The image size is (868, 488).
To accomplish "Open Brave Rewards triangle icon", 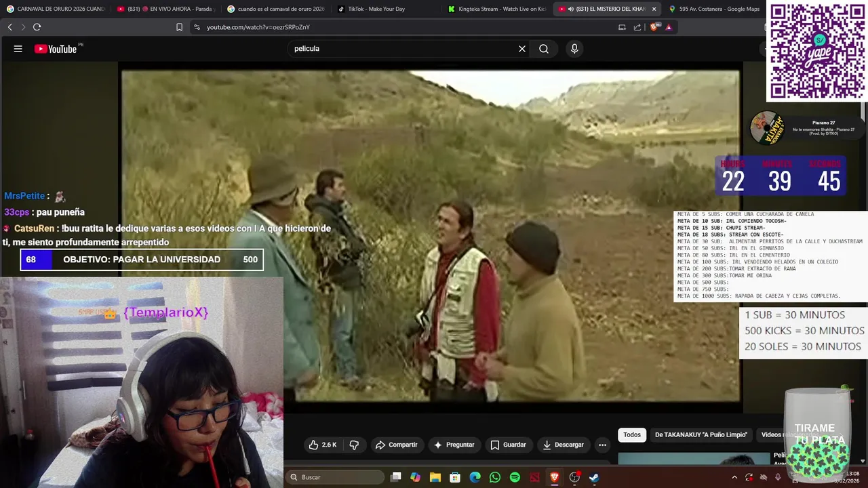I will [669, 27].
